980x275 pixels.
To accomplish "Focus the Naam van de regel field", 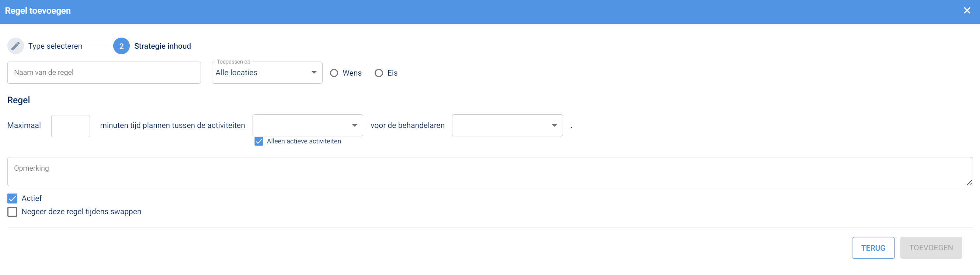I will 104,73.
